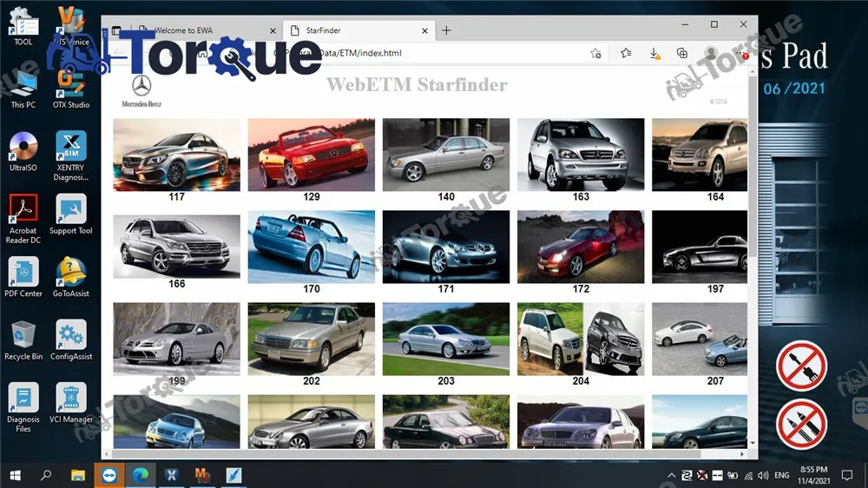Open Acrobat Reader DC shortcut

[23, 220]
